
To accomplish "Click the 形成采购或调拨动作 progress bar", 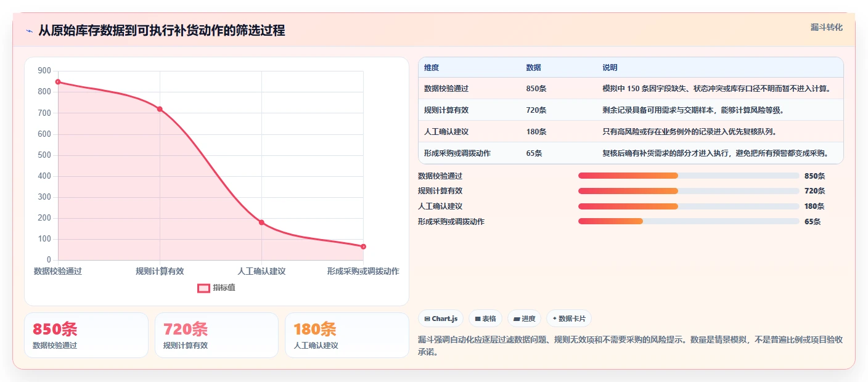I will coord(689,221).
